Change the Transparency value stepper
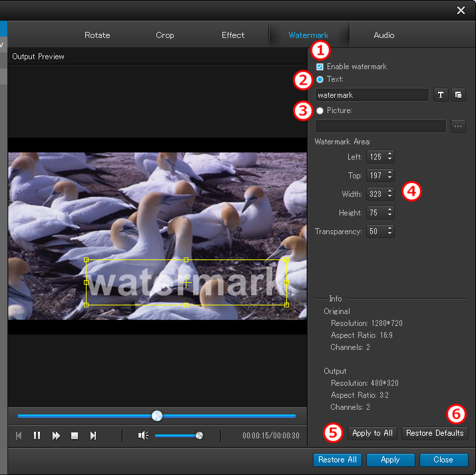The image size is (476, 475). pyautogui.click(x=389, y=232)
